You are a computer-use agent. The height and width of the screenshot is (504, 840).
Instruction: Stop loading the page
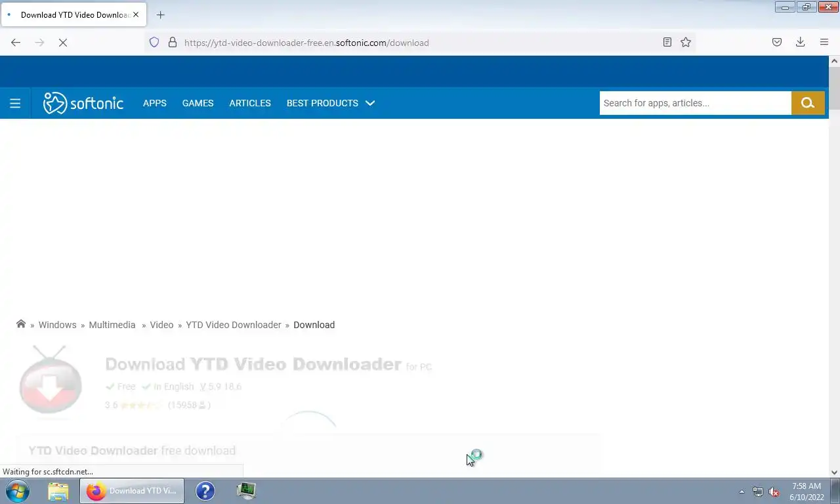coord(62,43)
